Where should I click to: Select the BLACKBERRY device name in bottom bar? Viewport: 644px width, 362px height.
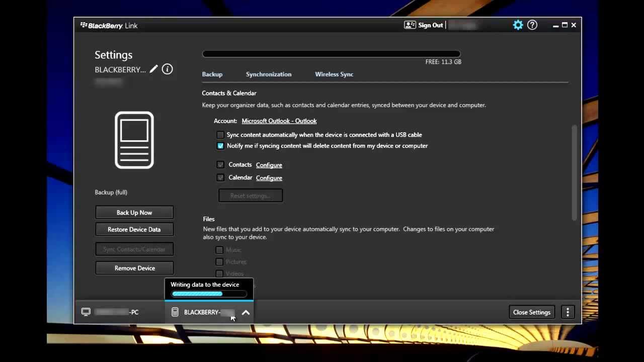(209, 312)
